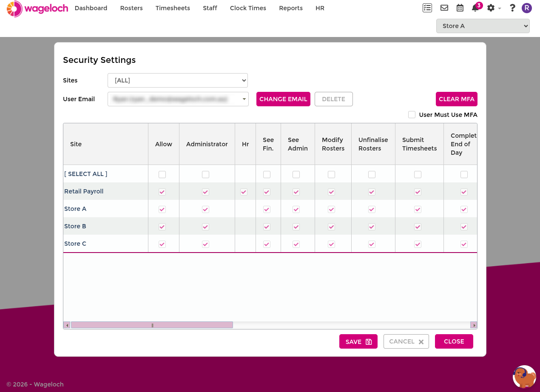The image size is (540, 392).
Task: Enable User Must Use MFA checkbox
Action: [x=412, y=114]
